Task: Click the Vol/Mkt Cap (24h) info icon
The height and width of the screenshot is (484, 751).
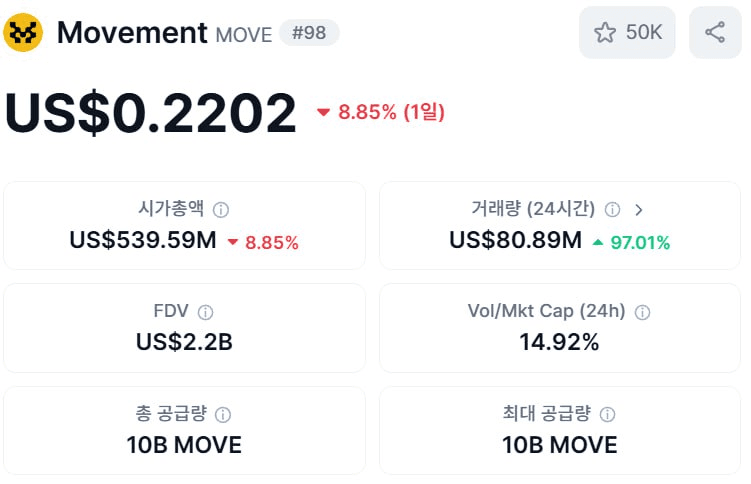Action: 642,312
